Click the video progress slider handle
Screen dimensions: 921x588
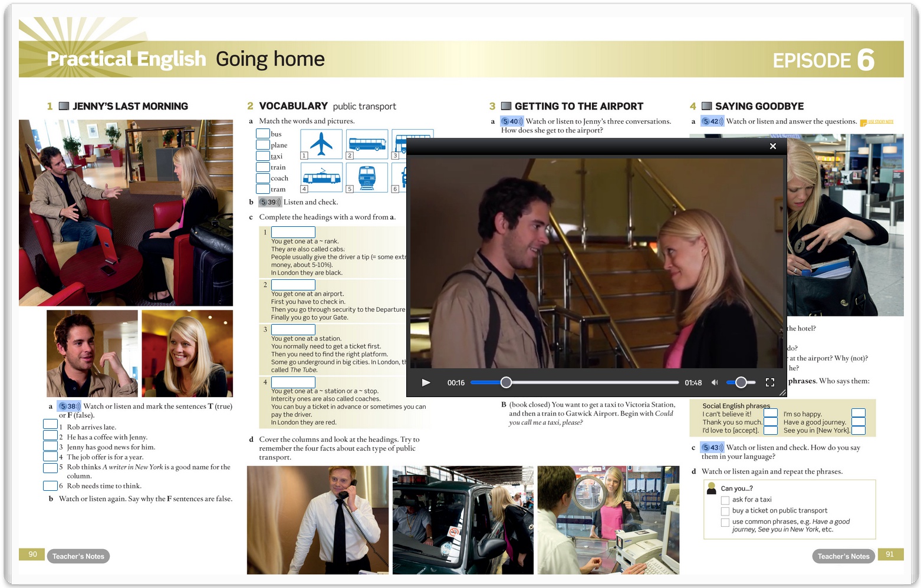click(x=506, y=382)
